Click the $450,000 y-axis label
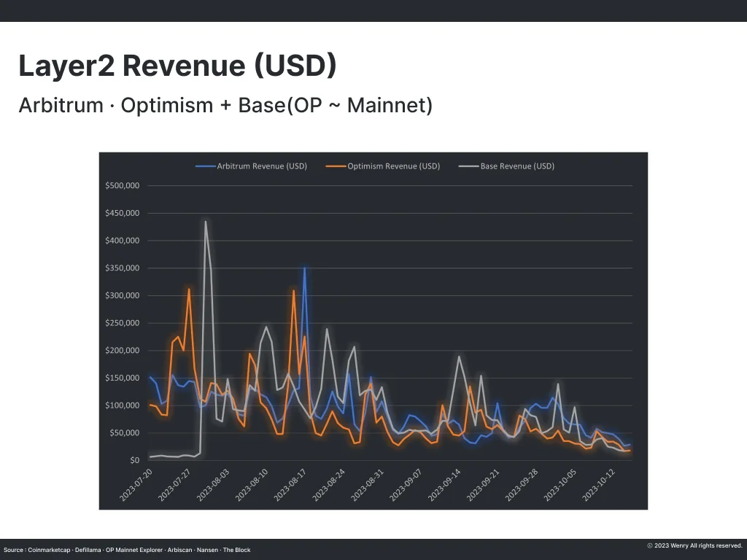This screenshot has width=747, height=560. click(123, 213)
